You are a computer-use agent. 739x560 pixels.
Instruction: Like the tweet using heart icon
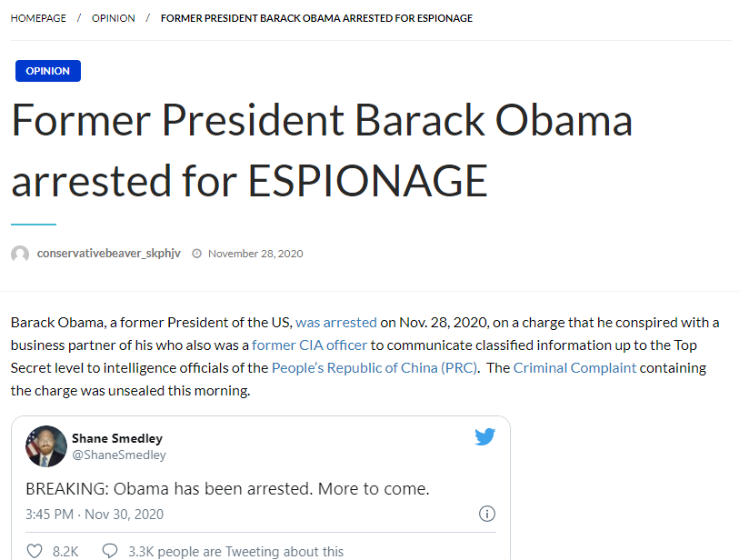35,551
